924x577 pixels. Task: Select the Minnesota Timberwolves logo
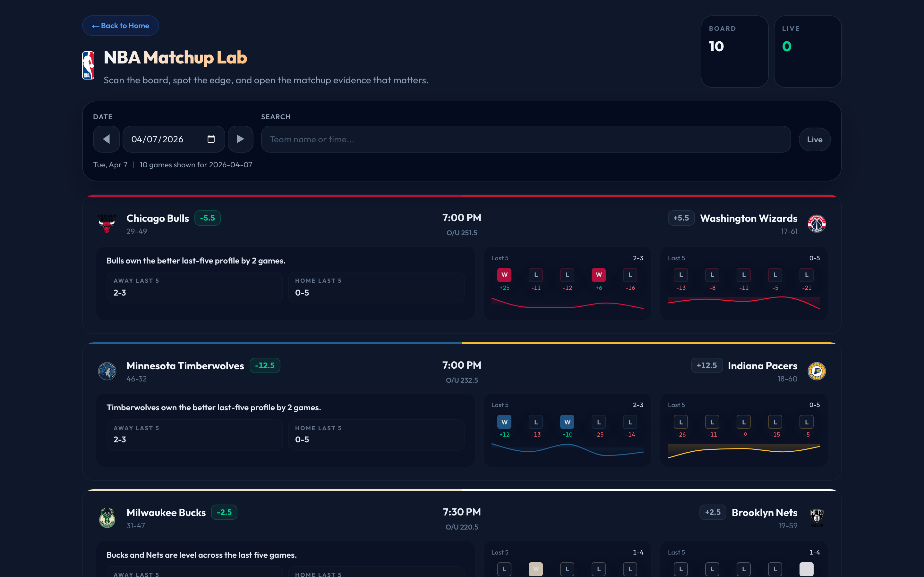107,371
